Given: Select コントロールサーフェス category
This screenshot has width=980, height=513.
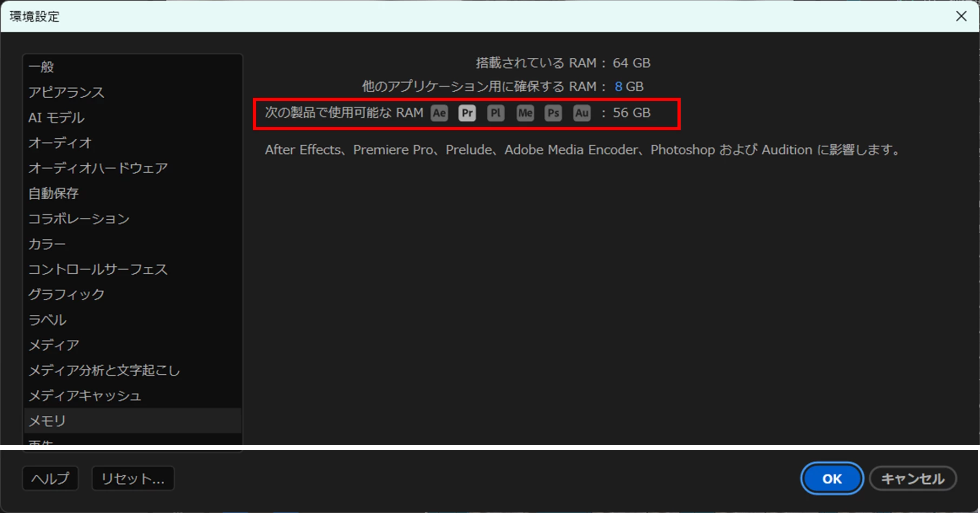Looking at the screenshot, I should (x=132, y=269).
